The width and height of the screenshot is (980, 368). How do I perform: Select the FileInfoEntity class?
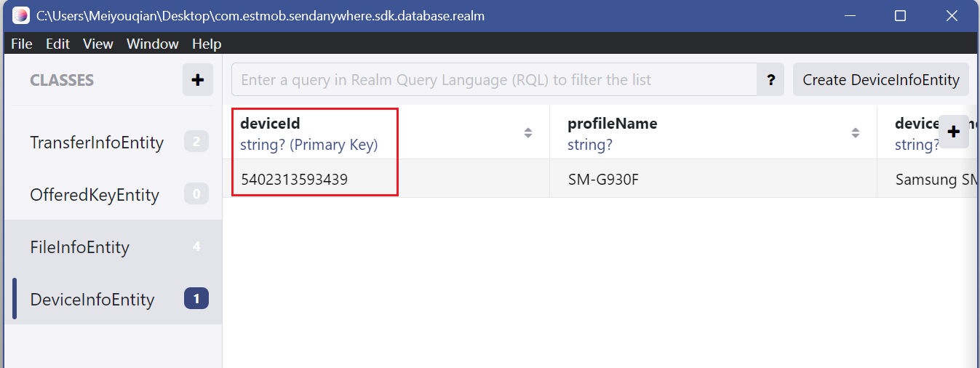coord(80,247)
